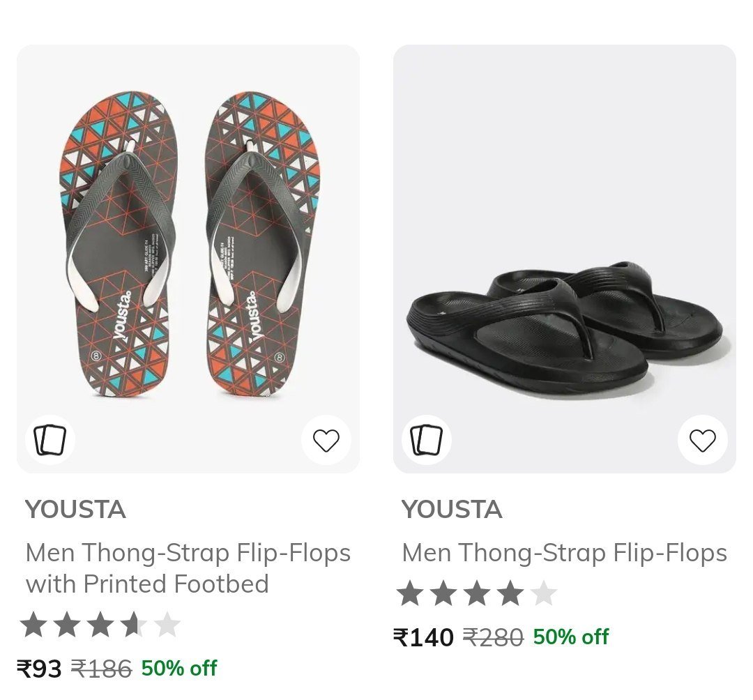Viewport: 753px width, 700px height.
Task: Click the ₹93 price
Action: click(x=39, y=669)
